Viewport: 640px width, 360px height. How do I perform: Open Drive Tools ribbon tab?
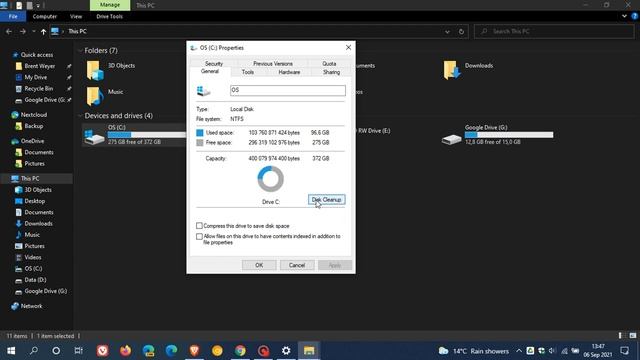(109, 16)
